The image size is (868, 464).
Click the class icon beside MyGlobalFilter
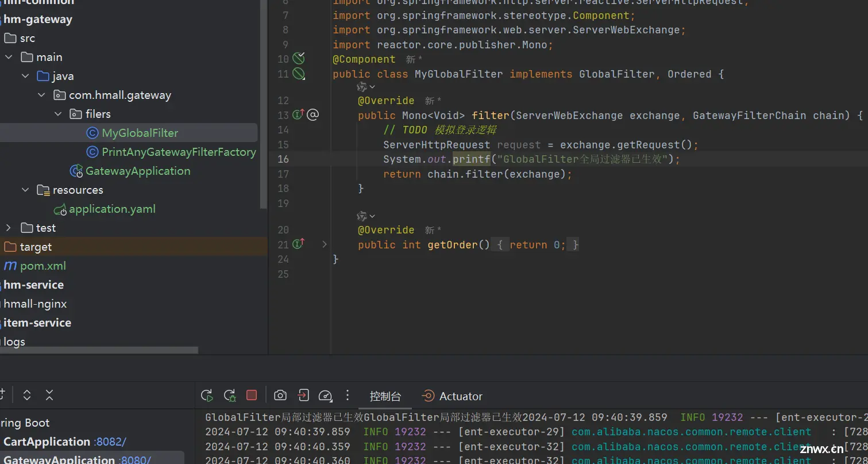(x=92, y=133)
